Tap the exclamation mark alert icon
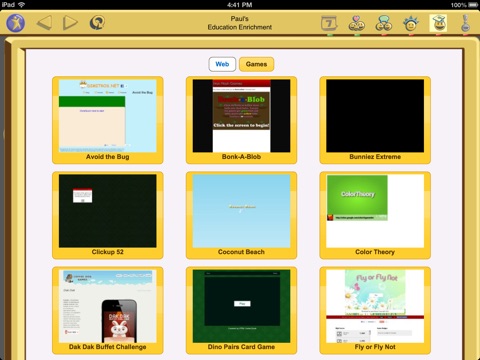480x360 pixels. 465,23
